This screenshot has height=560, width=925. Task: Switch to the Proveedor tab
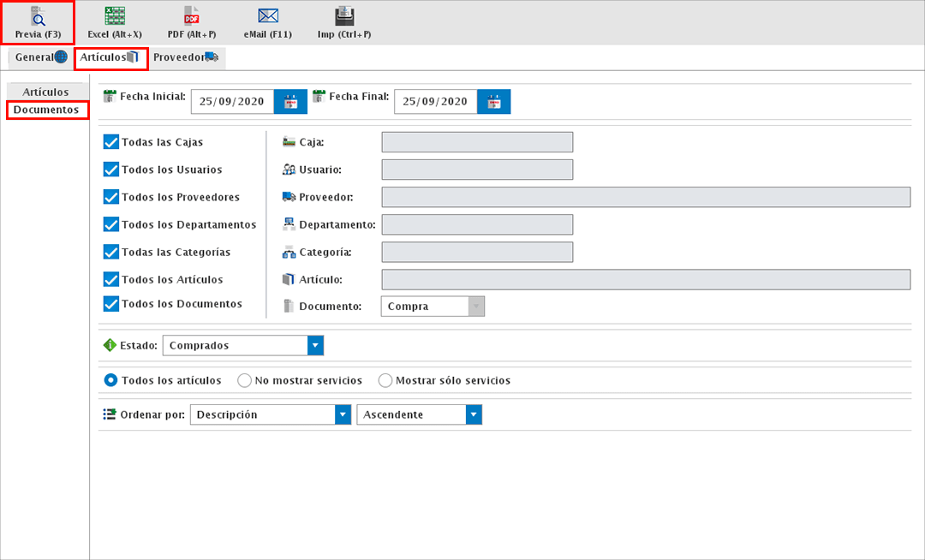coord(185,57)
